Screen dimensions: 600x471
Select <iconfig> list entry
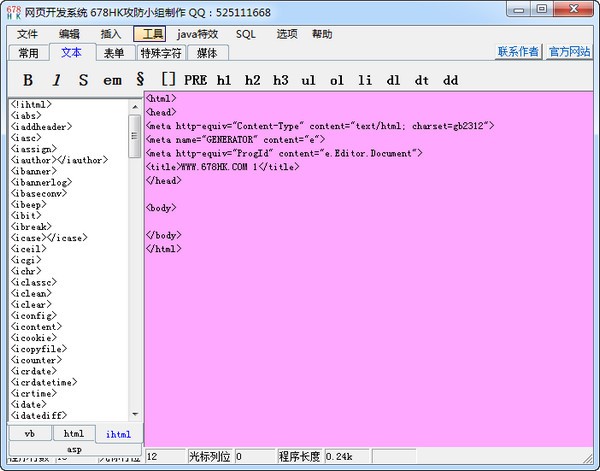point(33,316)
